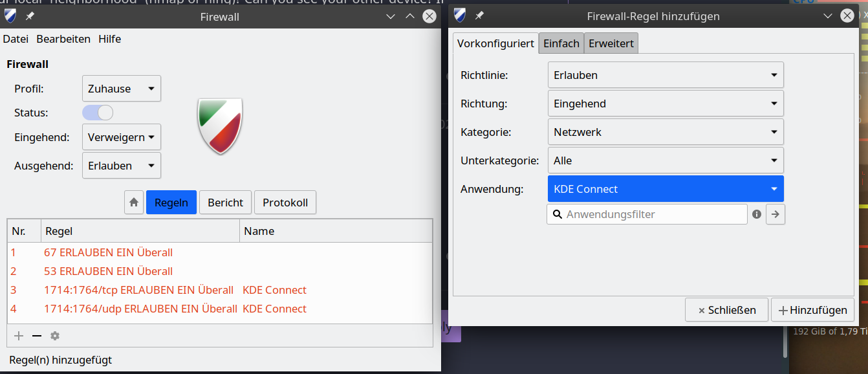This screenshot has width=868, height=374.
Task: Switch to the Erweitert tab
Action: coord(611,43)
